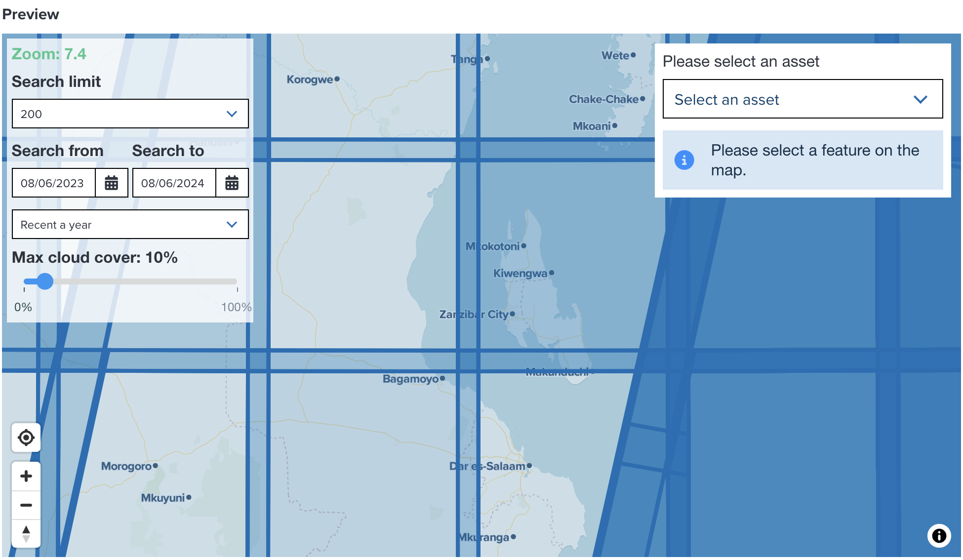The image size is (963, 560).
Task: Click the geolocate crosshair icon
Action: coord(26,438)
